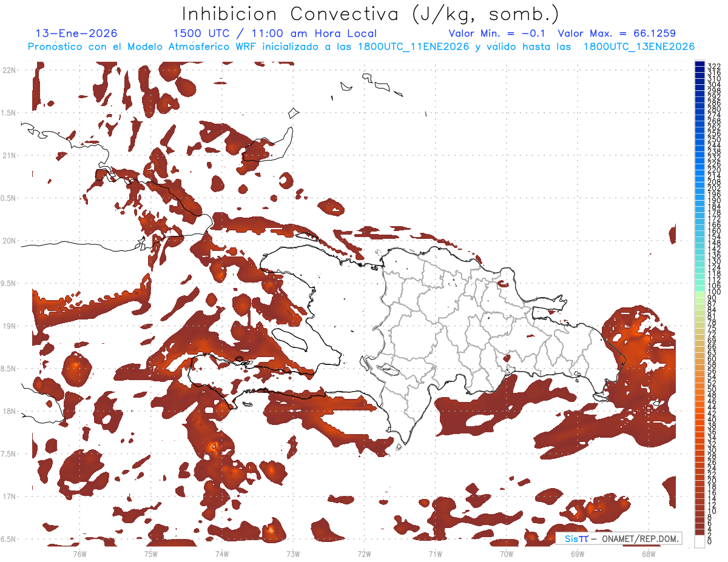
Task: Click the dark navy top swatch of the color scale
Action: click(700, 64)
